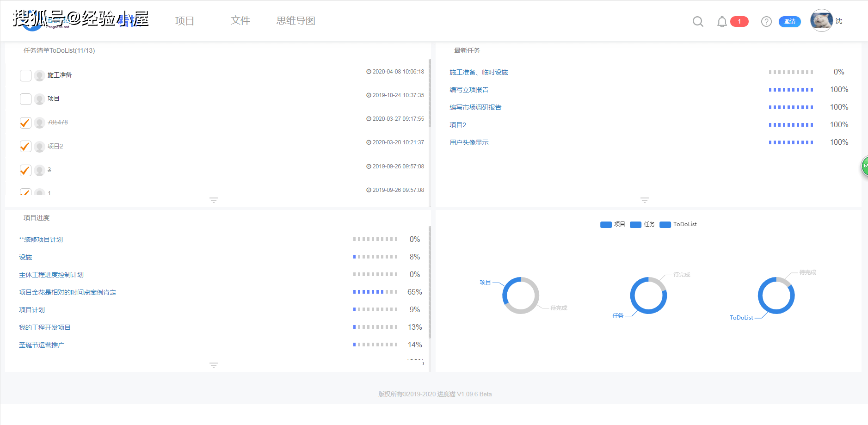Click the red notification count badge

coord(739,21)
